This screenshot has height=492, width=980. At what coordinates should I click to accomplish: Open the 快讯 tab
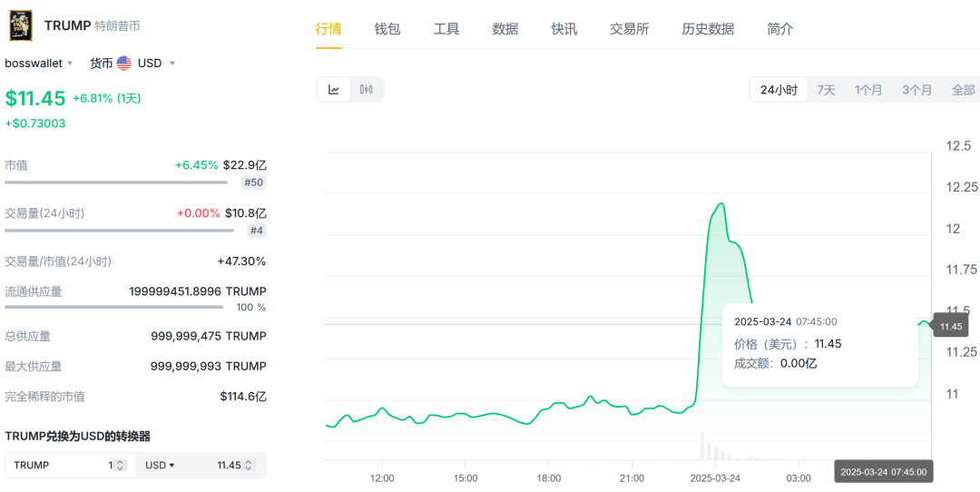(x=564, y=29)
